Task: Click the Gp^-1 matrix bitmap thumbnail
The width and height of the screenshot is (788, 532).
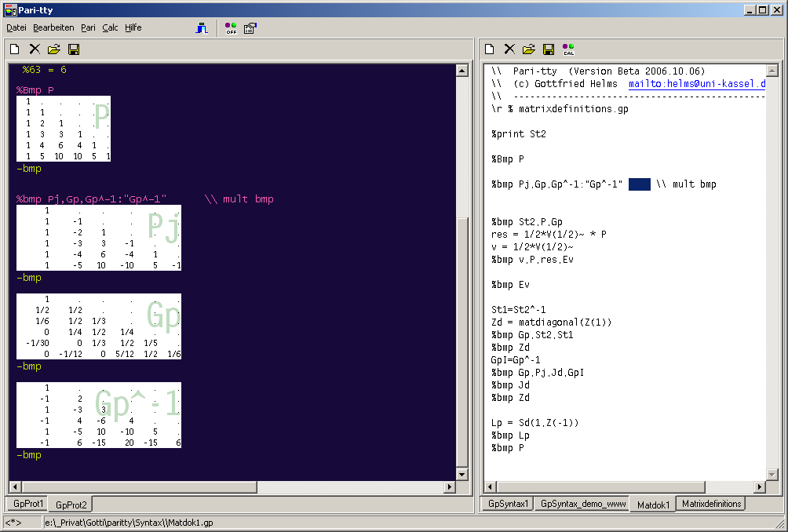Action: click(x=99, y=415)
